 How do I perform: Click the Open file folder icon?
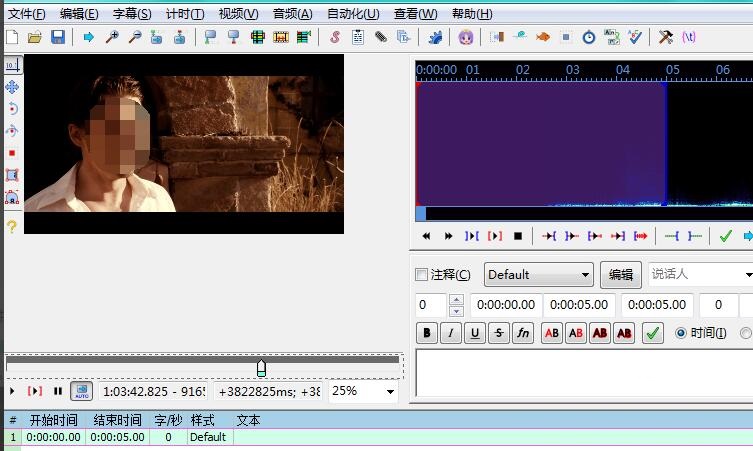pyautogui.click(x=35, y=37)
